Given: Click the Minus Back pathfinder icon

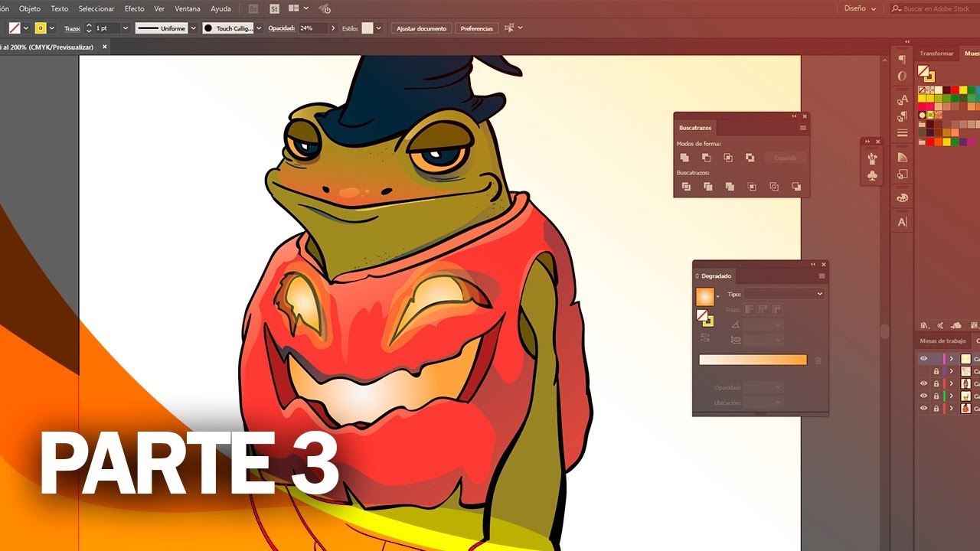Looking at the screenshot, I should click(796, 186).
